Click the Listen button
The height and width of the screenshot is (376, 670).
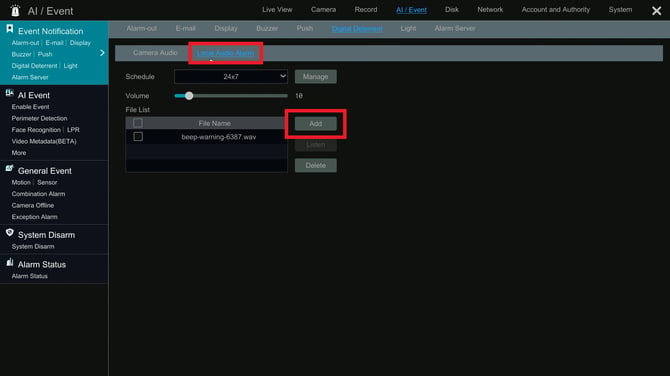315,145
